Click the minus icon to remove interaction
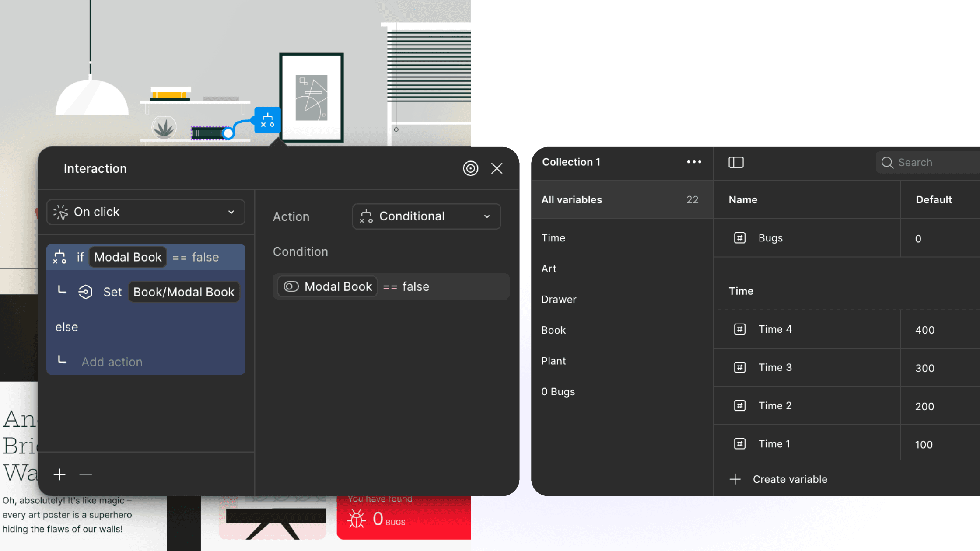Viewport: 980px width, 551px height. 86,474
